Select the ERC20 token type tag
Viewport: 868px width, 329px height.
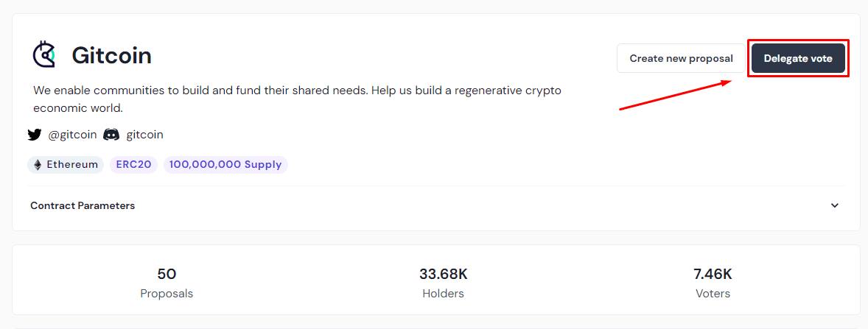(x=134, y=165)
